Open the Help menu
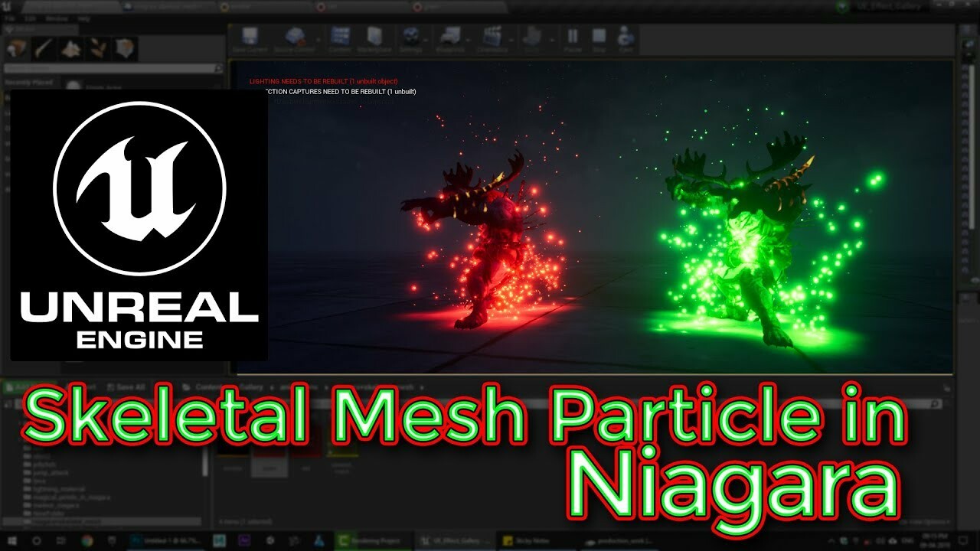Image resolution: width=980 pixels, height=551 pixels. (x=83, y=18)
